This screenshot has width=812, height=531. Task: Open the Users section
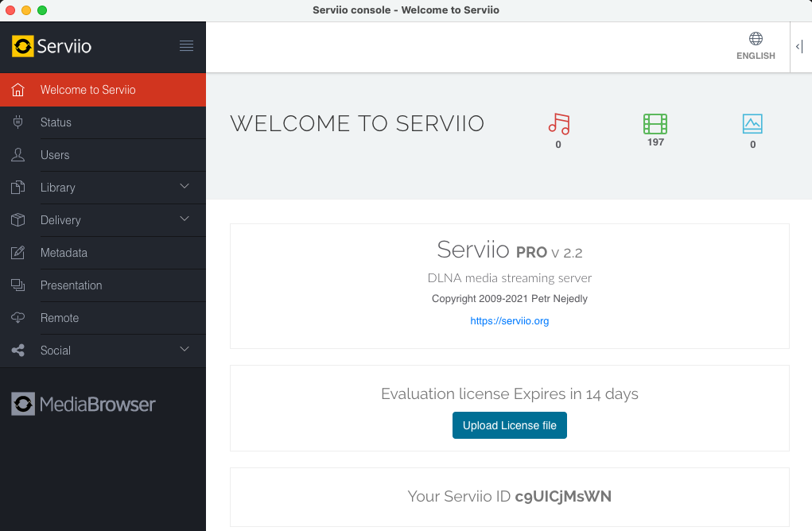tap(103, 155)
